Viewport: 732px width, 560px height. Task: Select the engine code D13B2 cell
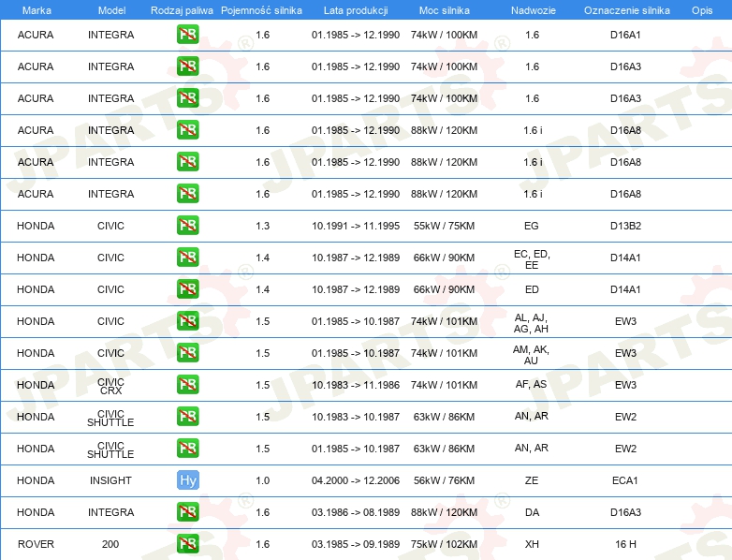[625, 226]
